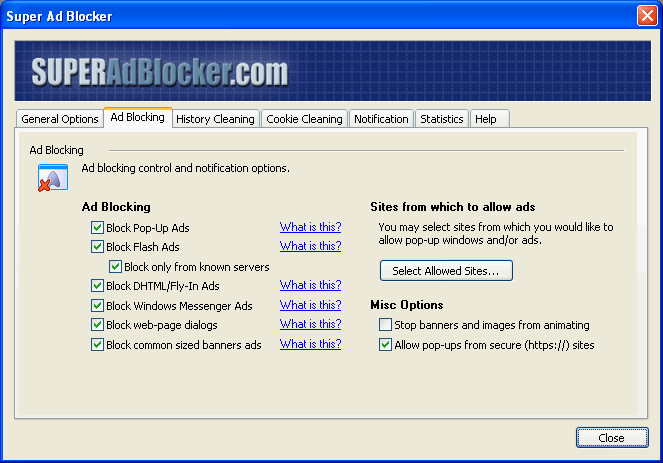663x463 pixels.
Task: Enable Stop banners and images from animating
Action: (x=385, y=324)
